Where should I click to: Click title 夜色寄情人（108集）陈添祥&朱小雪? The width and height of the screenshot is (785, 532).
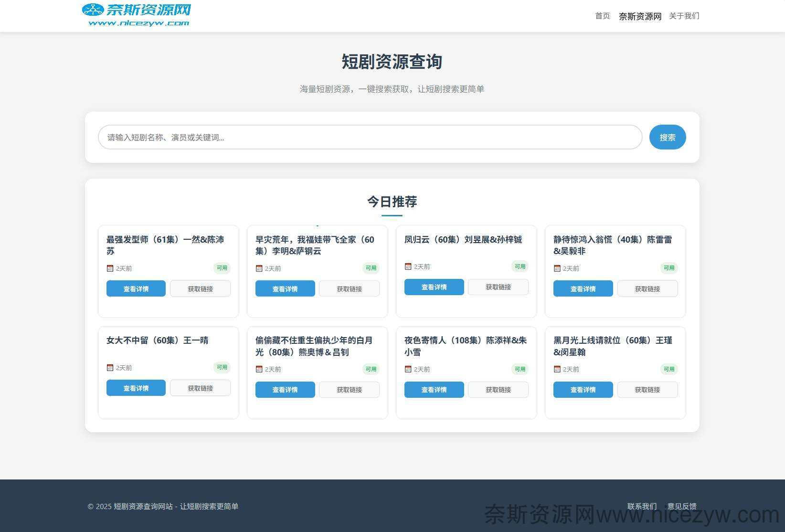466,346
